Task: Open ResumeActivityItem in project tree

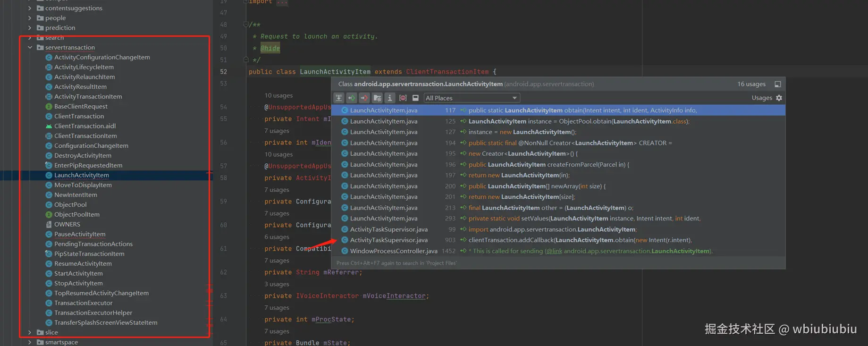Action: pos(83,264)
